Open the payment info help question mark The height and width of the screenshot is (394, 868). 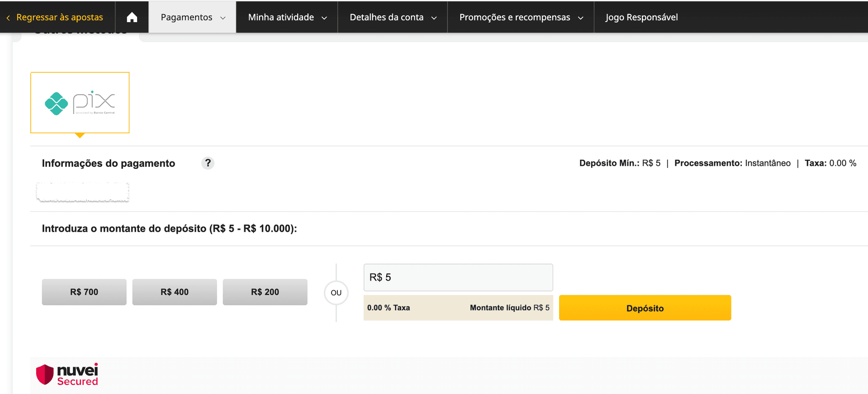(208, 163)
